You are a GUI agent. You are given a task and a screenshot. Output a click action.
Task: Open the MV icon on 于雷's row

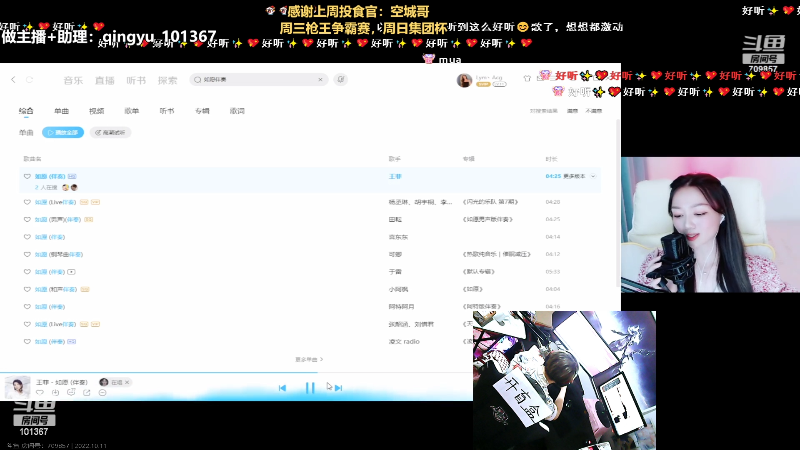(71, 272)
